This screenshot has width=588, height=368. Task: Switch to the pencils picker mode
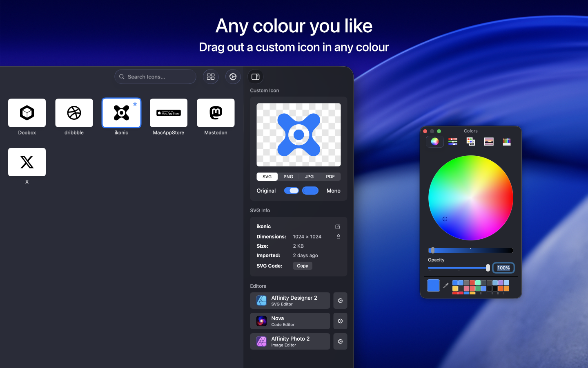point(507,141)
